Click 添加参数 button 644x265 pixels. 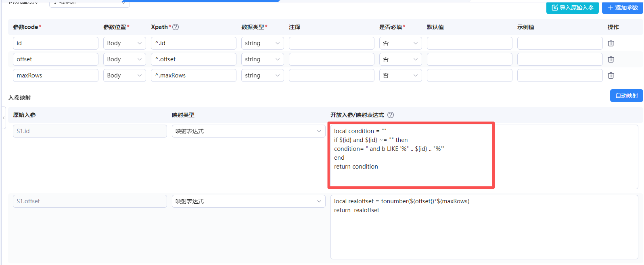pyautogui.click(x=622, y=8)
